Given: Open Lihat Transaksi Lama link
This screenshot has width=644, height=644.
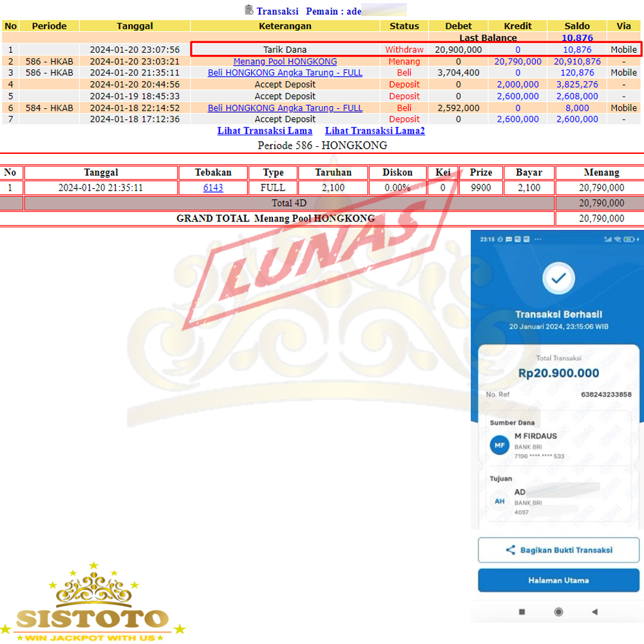Looking at the screenshot, I should [x=265, y=131].
